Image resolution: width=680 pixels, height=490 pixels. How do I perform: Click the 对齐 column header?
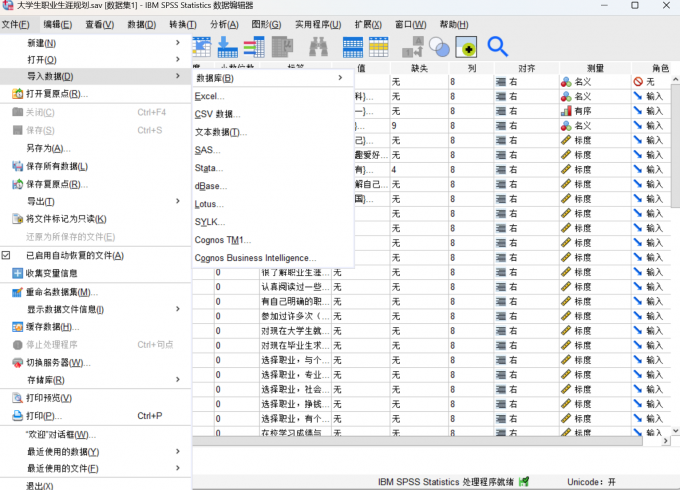click(x=526, y=68)
